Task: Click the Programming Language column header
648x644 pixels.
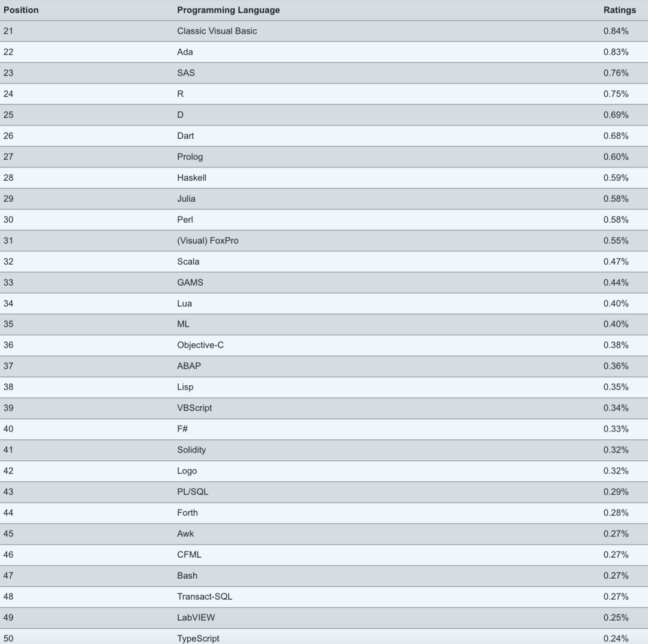Action: click(x=228, y=10)
